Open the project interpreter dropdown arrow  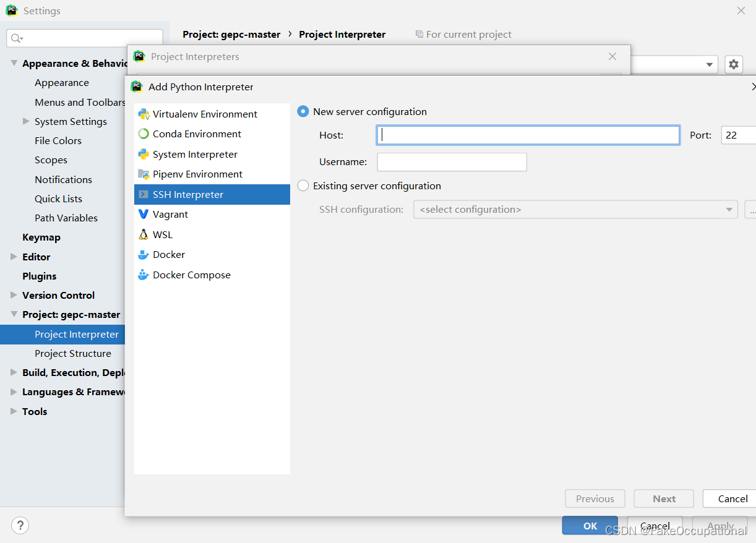click(x=708, y=64)
